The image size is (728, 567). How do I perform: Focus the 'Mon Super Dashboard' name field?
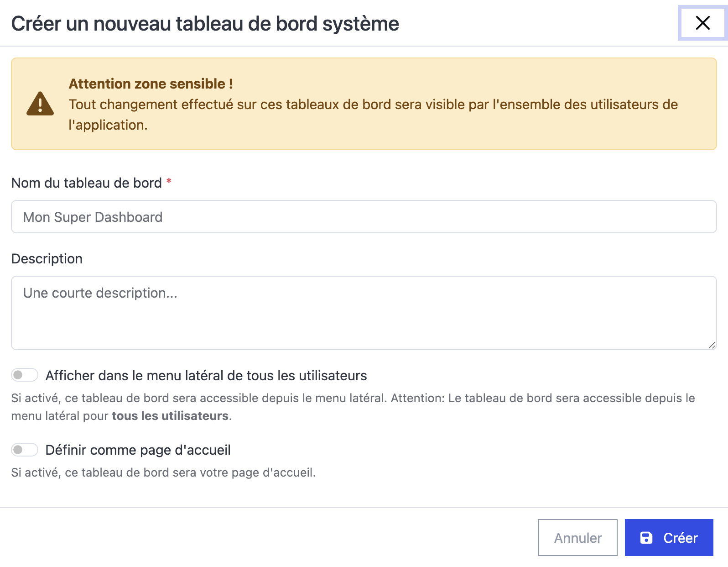coord(364,217)
